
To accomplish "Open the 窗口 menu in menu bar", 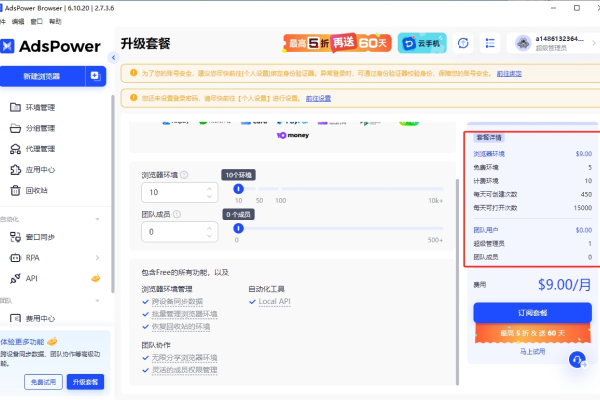I will coord(36,21).
